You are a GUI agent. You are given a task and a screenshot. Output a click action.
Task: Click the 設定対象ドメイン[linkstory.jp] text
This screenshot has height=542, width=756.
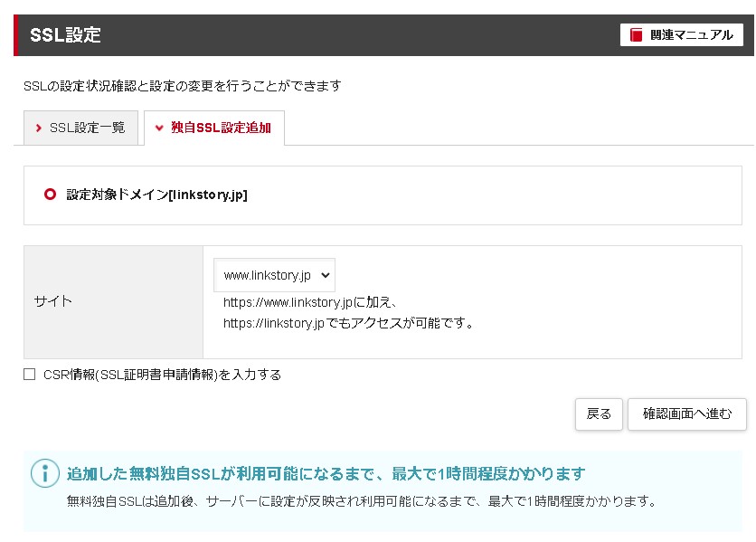pyautogui.click(x=156, y=195)
